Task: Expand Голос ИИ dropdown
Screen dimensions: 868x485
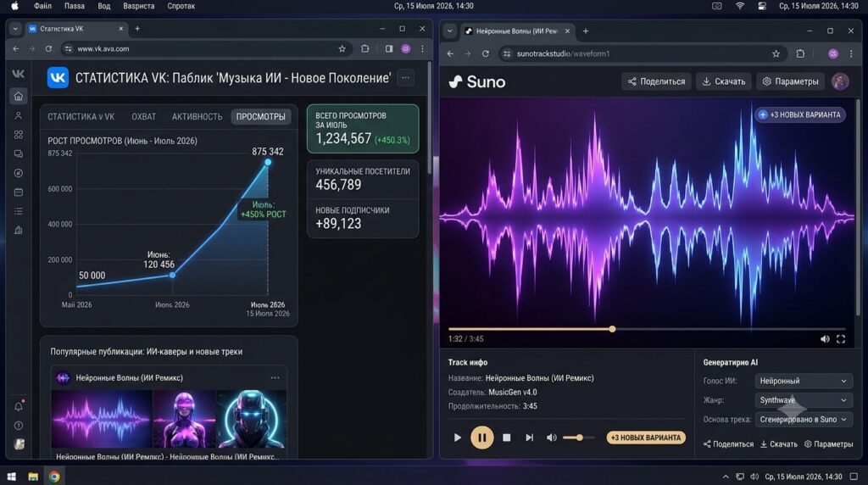Action: [804, 381]
